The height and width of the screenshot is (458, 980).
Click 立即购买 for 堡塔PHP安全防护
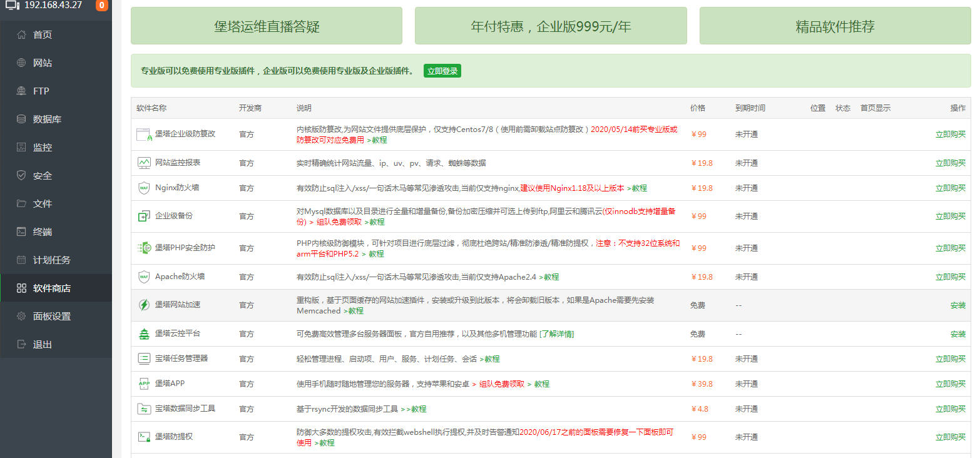click(951, 248)
